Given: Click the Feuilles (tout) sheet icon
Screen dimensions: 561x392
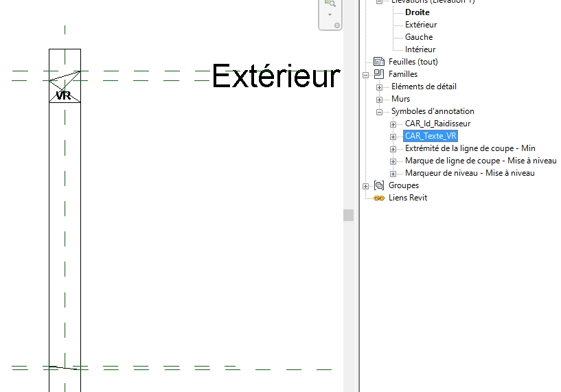Looking at the screenshot, I should [378, 62].
